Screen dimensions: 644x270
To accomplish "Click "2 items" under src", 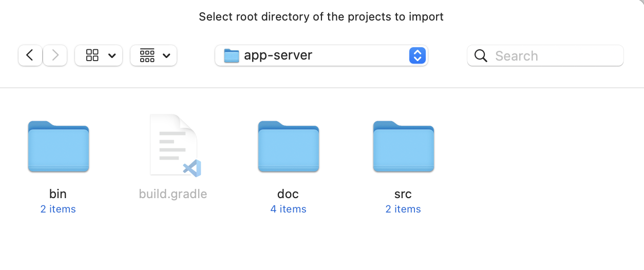I will pyautogui.click(x=403, y=209).
